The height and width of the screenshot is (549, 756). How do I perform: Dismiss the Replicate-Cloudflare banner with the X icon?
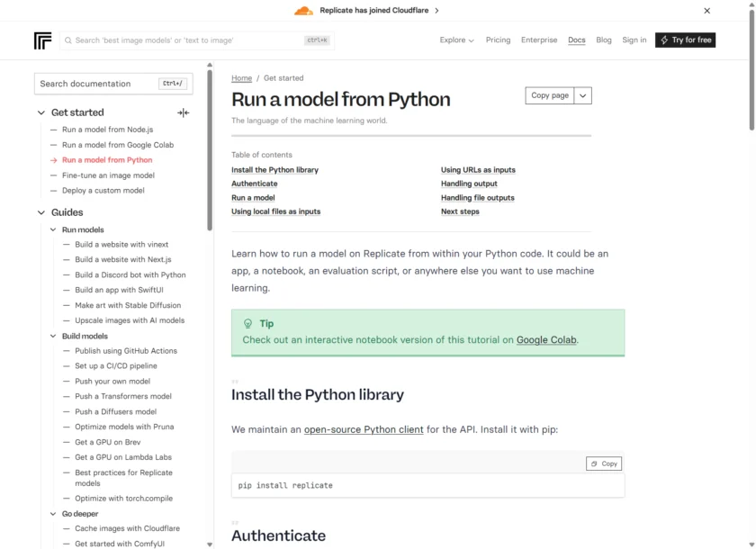tap(706, 11)
